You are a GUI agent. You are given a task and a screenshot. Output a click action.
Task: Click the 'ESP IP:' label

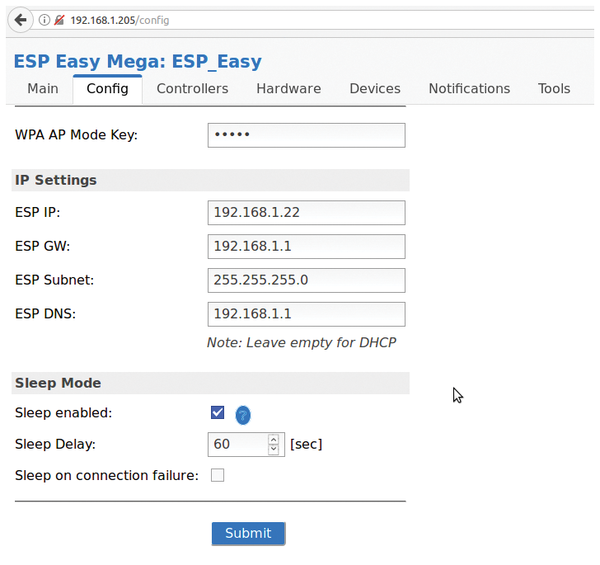pos(38,212)
